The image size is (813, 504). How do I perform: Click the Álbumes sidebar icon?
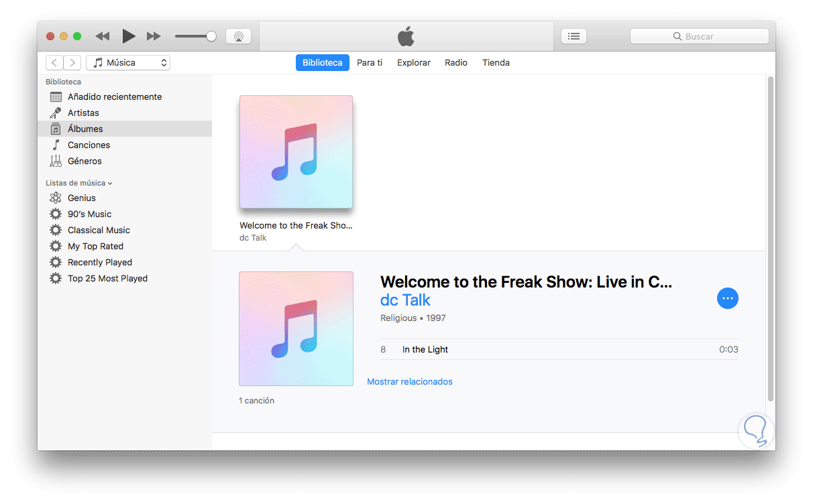click(56, 129)
